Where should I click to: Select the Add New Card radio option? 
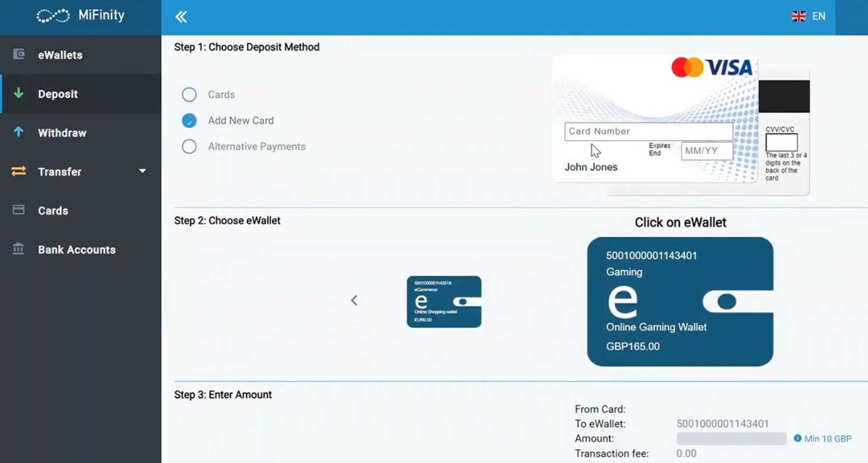pos(189,121)
